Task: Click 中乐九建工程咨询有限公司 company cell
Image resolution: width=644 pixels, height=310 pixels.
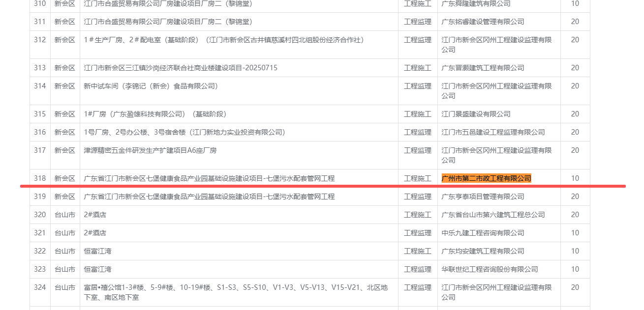Action: 483,233
